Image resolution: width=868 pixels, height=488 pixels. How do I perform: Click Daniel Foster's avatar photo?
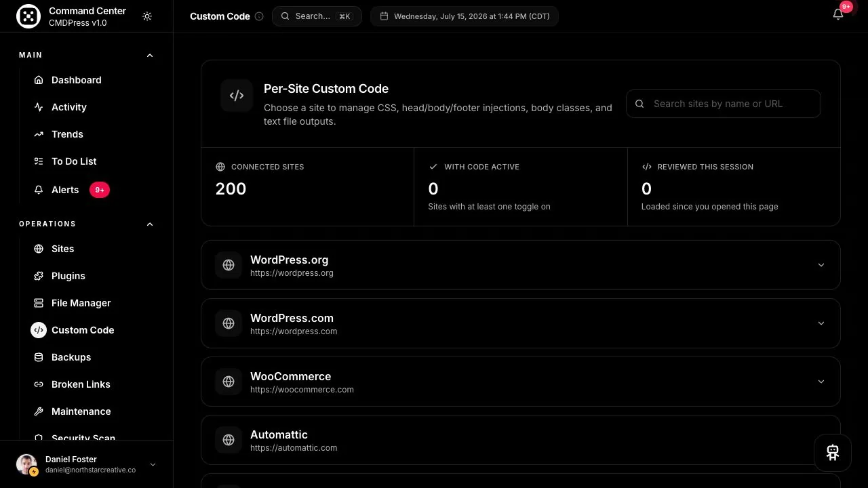click(26, 464)
